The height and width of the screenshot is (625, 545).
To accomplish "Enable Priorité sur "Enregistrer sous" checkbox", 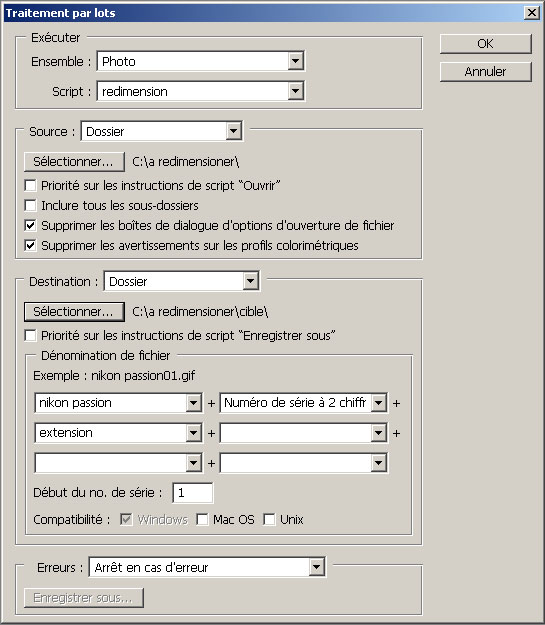I will point(30,335).
